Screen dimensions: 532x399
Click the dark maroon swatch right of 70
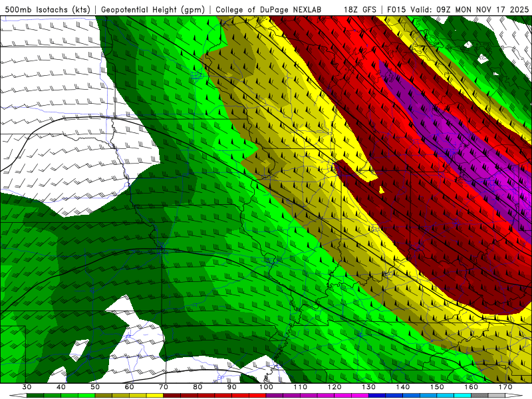pyautogui.click(x=172, y=396)
